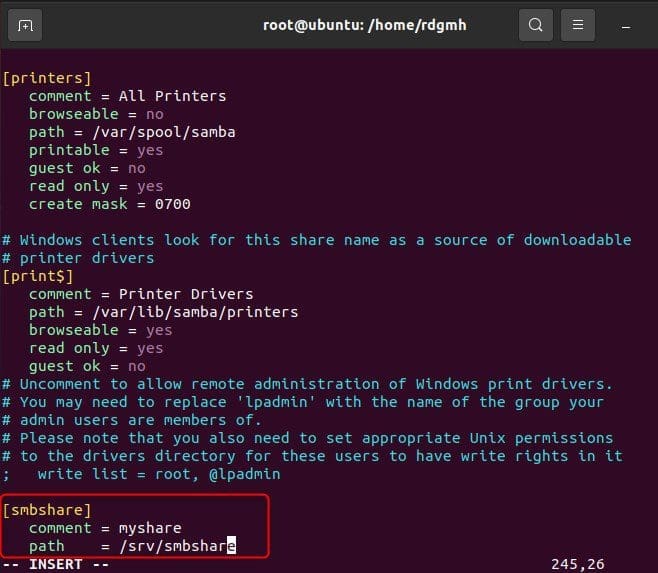Screen dimensions: 658x573
Task: Click the 'comment = Printer Drivers' line
Action: tap(140, 294)
